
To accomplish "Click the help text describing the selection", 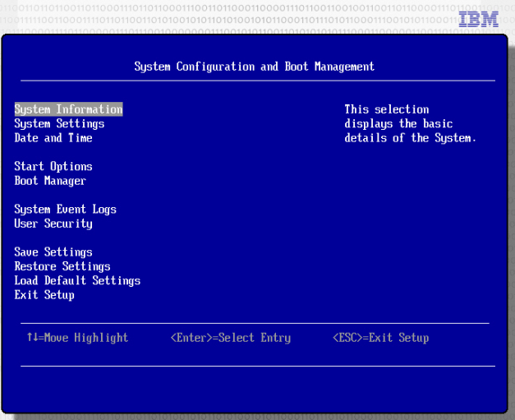I will click(410, 124).
